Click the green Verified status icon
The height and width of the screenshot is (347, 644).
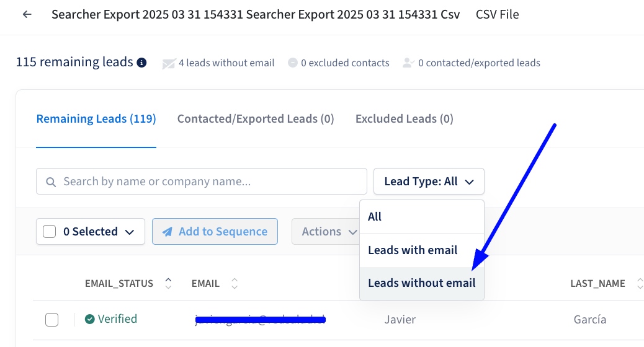[89, 319]
